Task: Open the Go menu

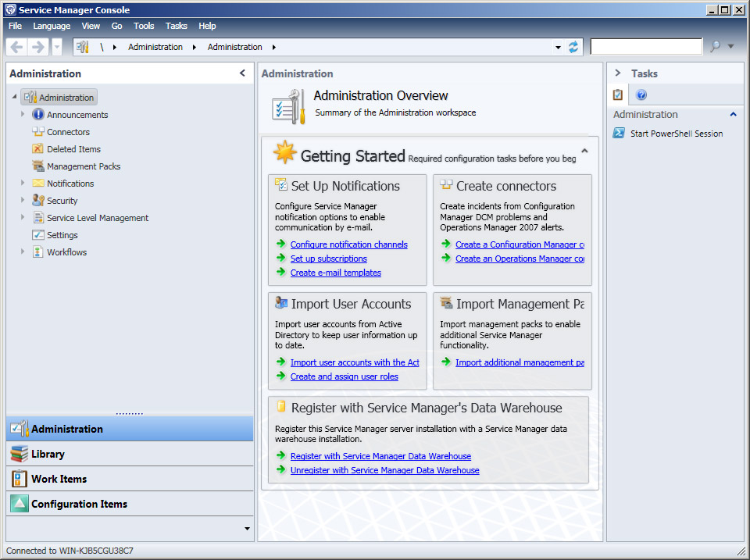Action: (116, 26)
